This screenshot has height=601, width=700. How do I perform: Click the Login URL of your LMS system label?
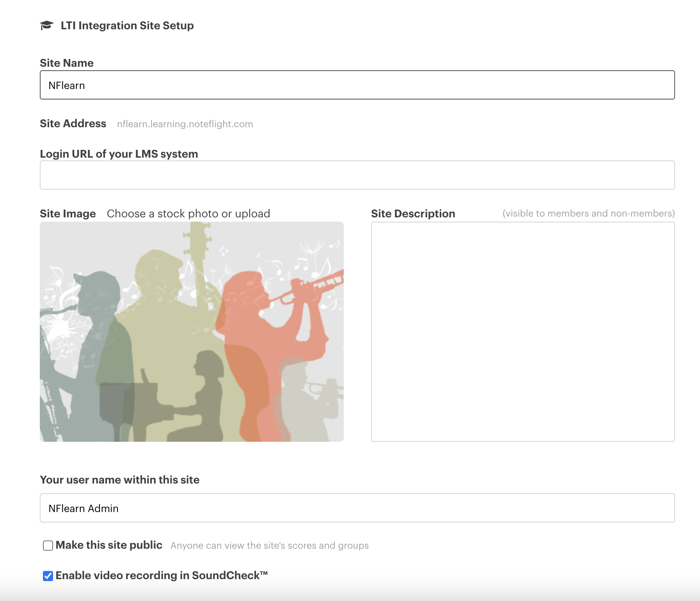pos(119,154)
